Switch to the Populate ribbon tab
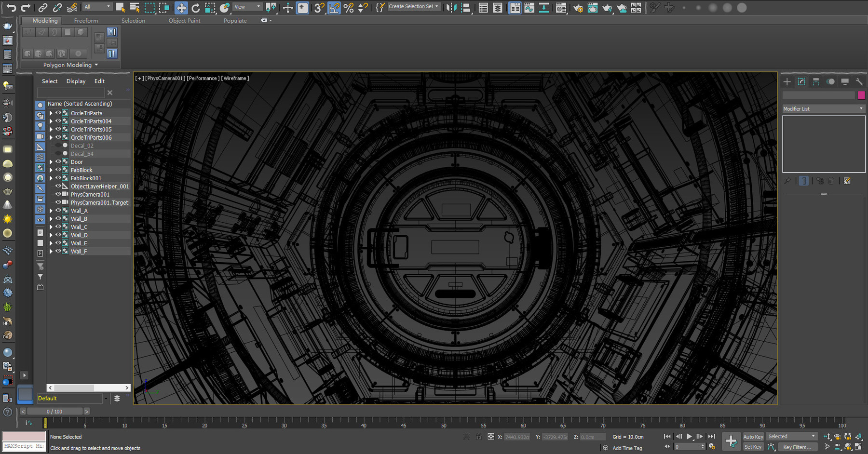The height and width of the screenshot is (454, 868). tap(235, 21)
